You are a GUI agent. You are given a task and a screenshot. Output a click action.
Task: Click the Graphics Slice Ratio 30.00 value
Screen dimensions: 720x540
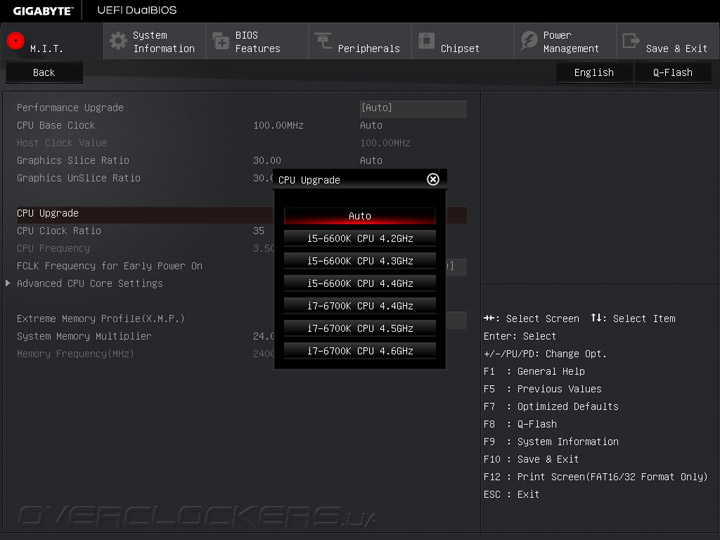pyautogui.click(x=267, y=160)
